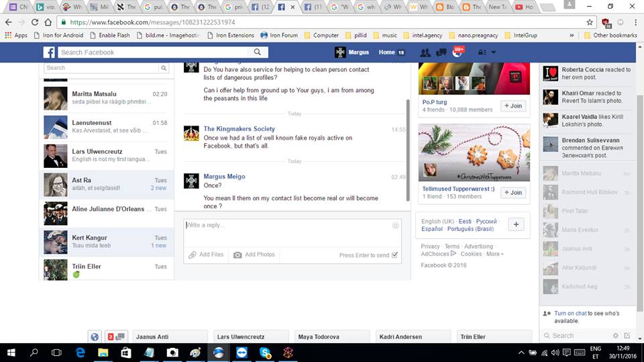This screenshot has width=644, height=362.
Task: Open new message compose icon in chat sidebar
Action: point(627,336)
